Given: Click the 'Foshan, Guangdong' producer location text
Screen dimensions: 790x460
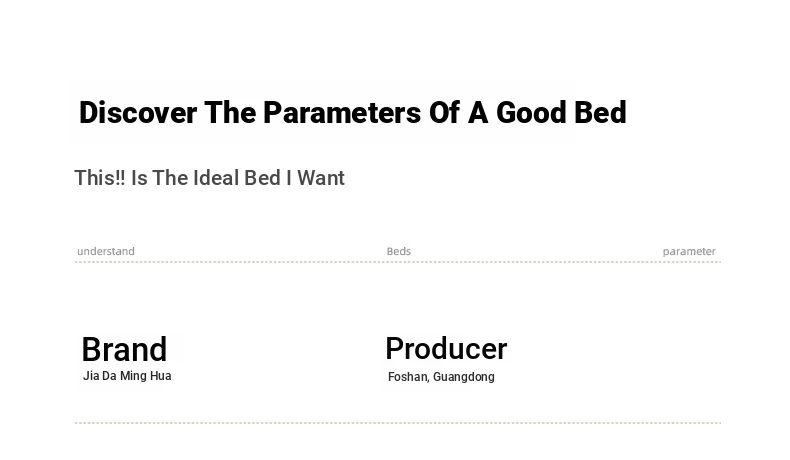Looking at the screenshot, I should pos(441,377).
